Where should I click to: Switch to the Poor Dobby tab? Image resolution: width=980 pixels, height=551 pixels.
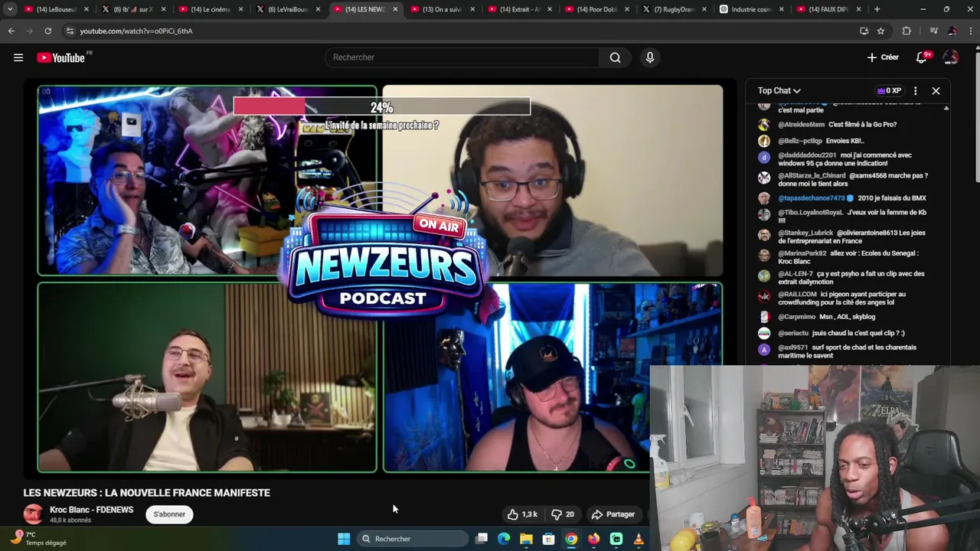click(x=596, y=9)
